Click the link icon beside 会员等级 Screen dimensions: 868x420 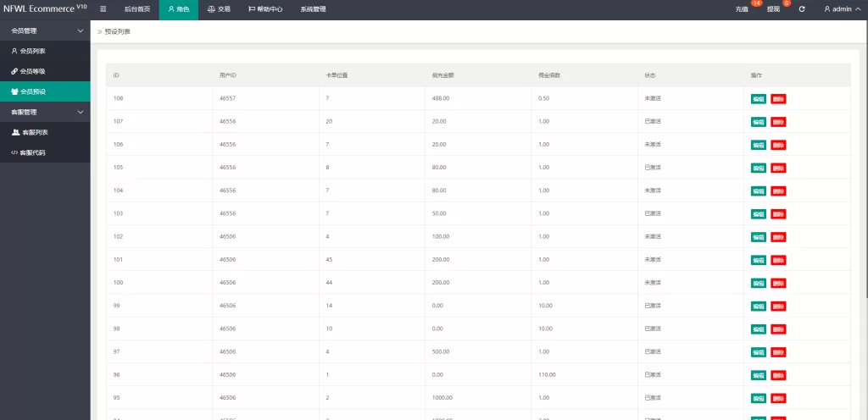pyautogui.click(x=14, y=71)
